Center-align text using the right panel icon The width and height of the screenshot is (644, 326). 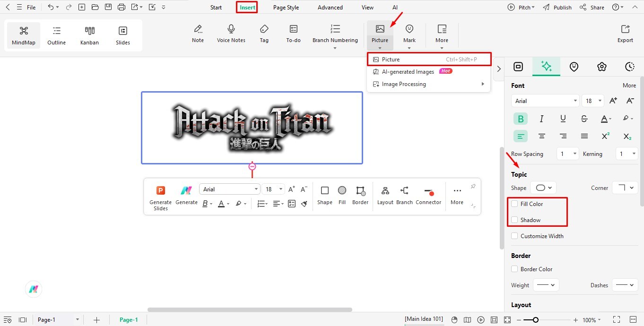542,136
